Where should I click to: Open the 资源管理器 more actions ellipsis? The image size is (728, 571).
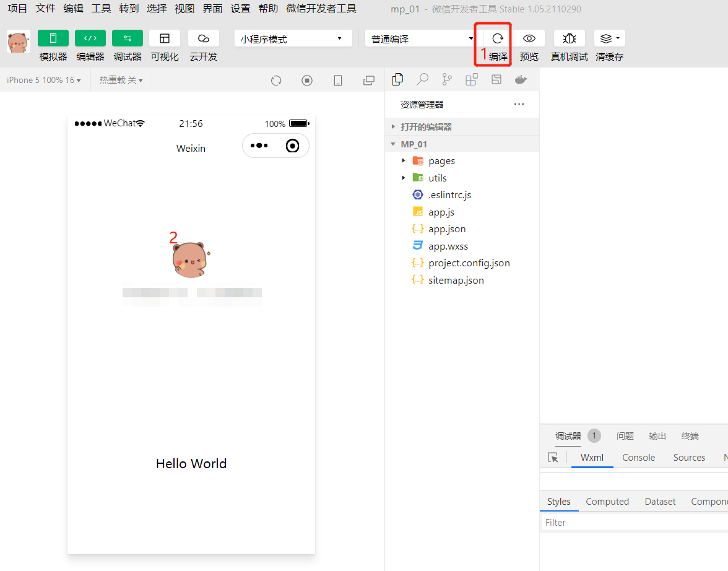click(x=519, y=104)
